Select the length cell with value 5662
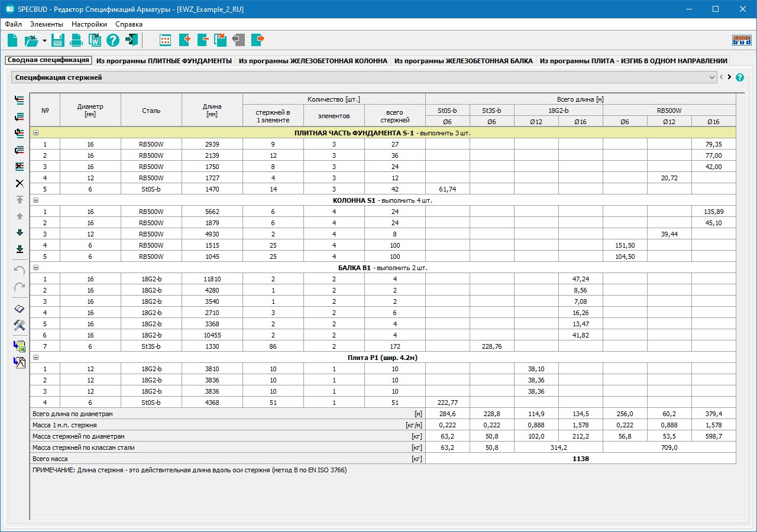757x532 pixels. 212,212
